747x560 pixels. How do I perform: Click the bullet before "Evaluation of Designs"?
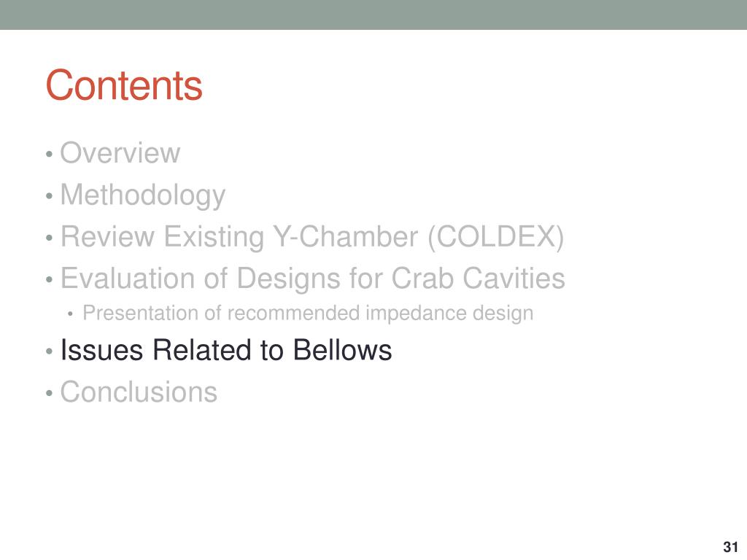(x=49, y=280)
